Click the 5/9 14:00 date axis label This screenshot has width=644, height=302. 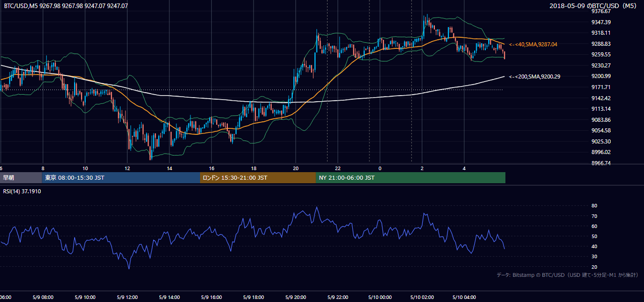coord(169,297)
